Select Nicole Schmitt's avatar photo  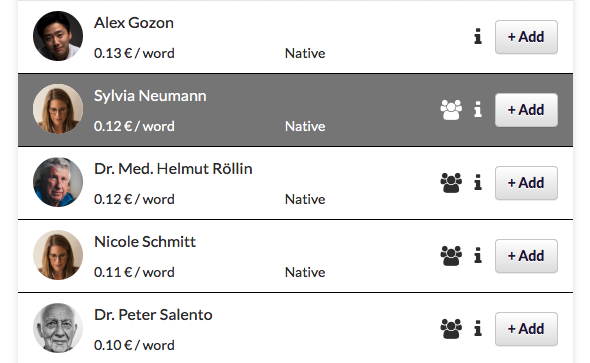click(58, 255)
